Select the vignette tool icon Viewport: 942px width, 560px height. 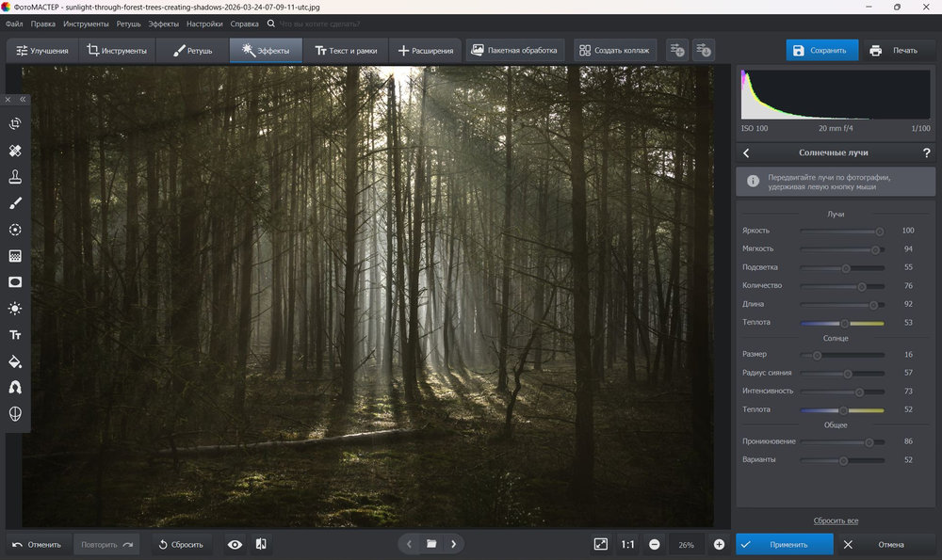point(15,282)
